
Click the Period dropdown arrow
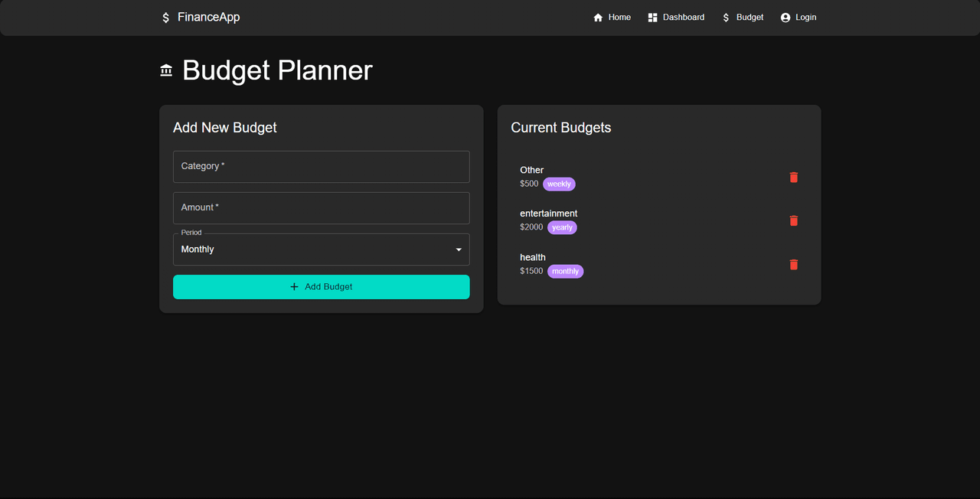pyautogui.click(x=459, y=249)
